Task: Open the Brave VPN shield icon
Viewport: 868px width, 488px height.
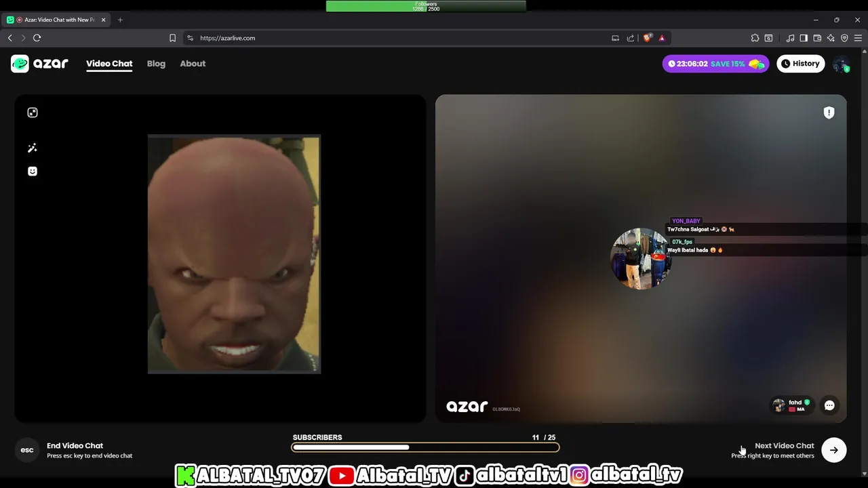Action: pos(844,38)
